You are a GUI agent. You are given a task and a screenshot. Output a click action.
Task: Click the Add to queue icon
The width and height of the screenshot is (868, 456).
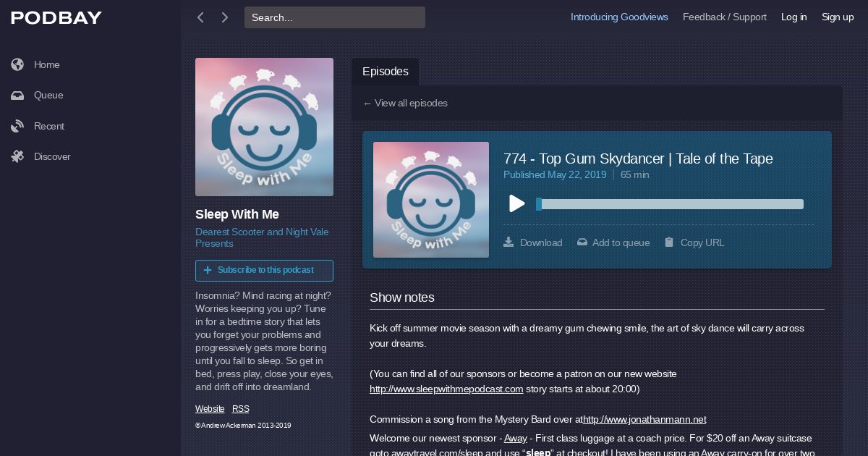[x=582, y=242]
